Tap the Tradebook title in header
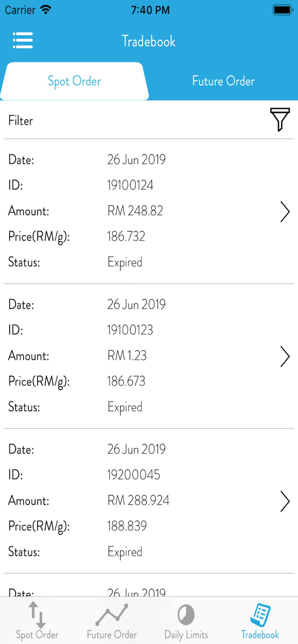This screenshot has width=298, height=644. [149, 41]
